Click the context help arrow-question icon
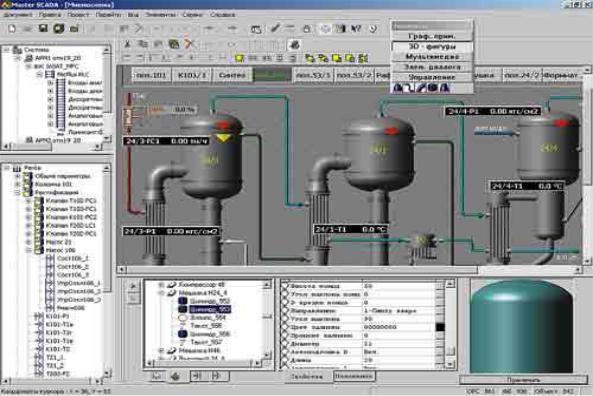Screen dimensions: 593x396 click(356, 28)
